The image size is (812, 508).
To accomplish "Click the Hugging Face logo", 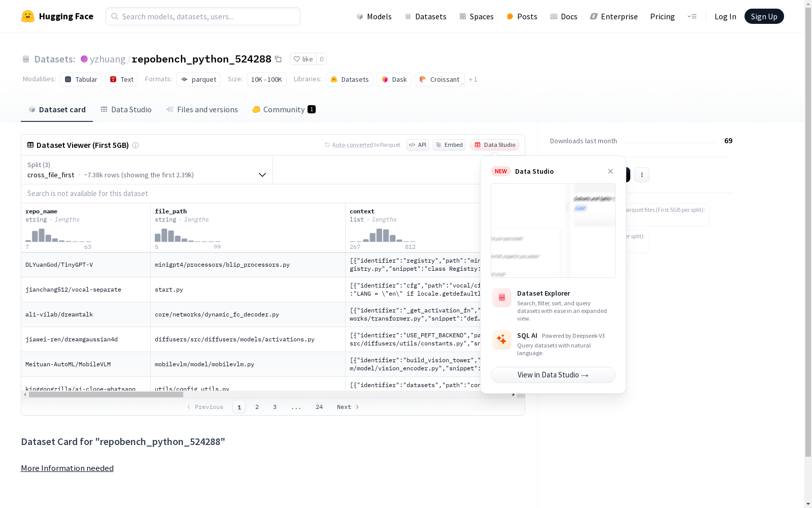I will coord(57,16).
